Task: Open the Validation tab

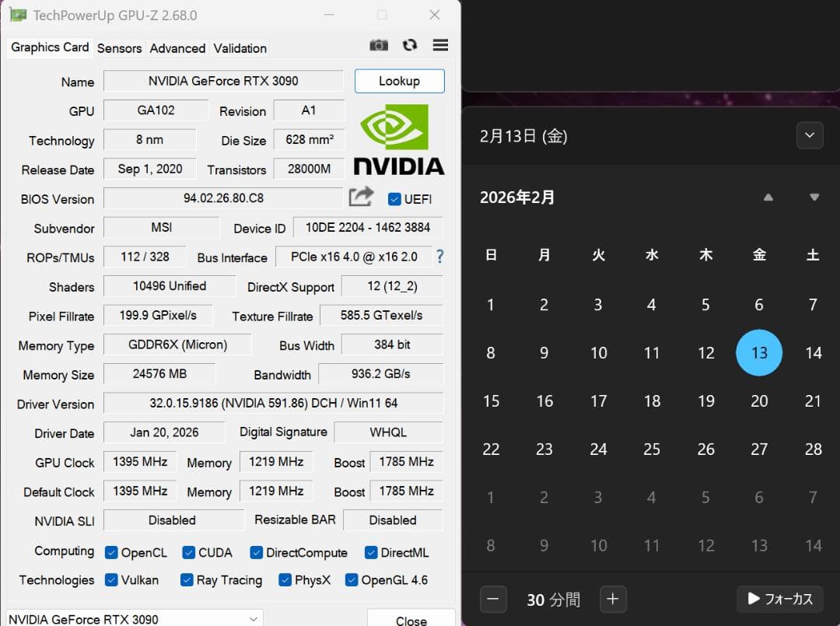Action: tap(240, 48)
